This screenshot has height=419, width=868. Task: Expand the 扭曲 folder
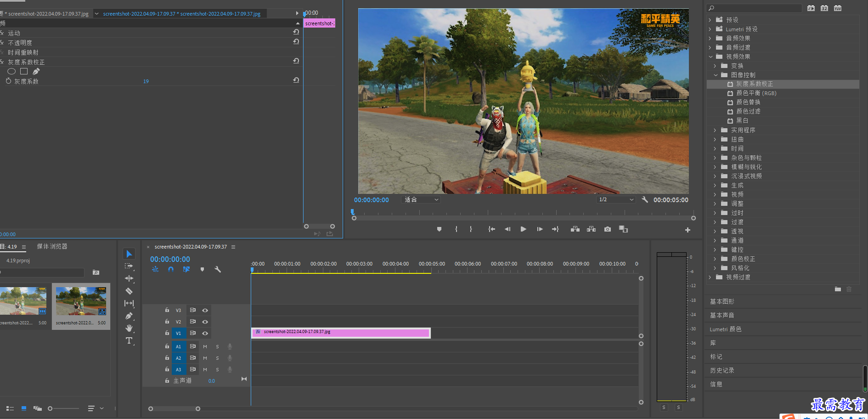point(715,139)
